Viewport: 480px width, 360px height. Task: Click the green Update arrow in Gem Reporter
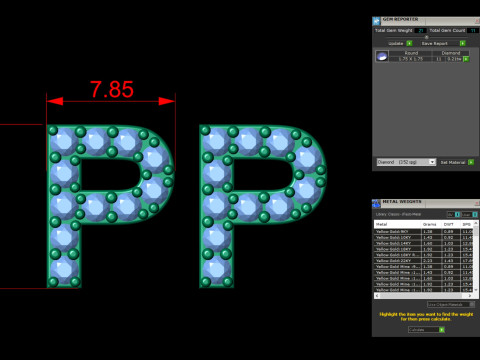[x=409, y=43]
